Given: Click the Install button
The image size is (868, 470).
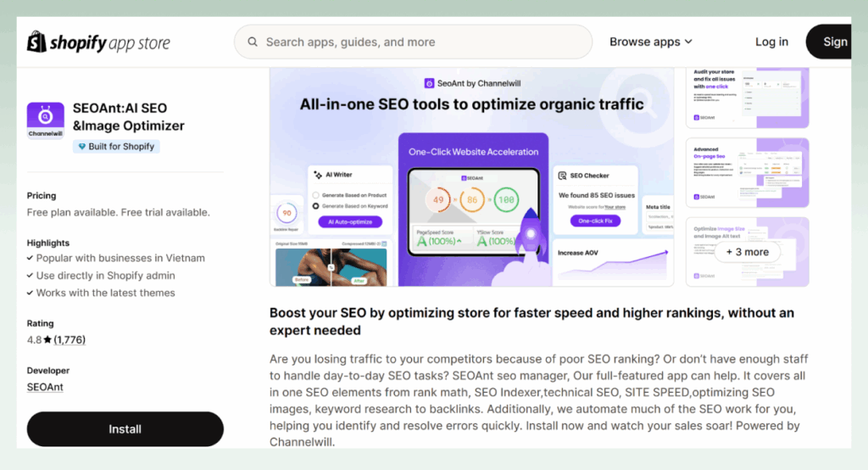Looking at the screenshot, I should [125, 429].
